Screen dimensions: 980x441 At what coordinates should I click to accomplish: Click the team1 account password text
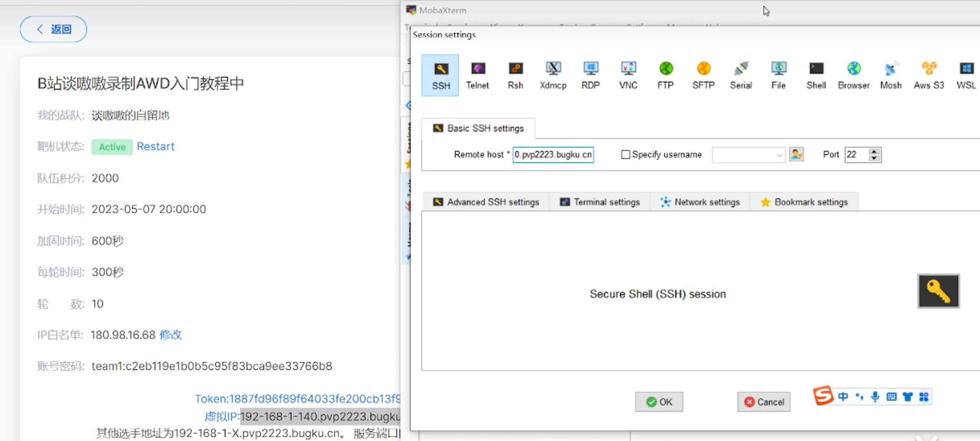(212, 366)
